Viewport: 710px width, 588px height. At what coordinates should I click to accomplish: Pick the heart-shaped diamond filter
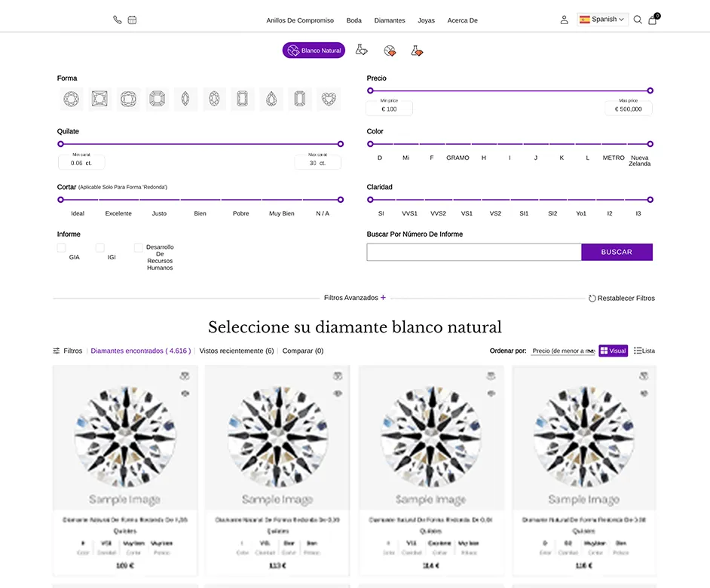pyautogui.click(x=328, y=99)
